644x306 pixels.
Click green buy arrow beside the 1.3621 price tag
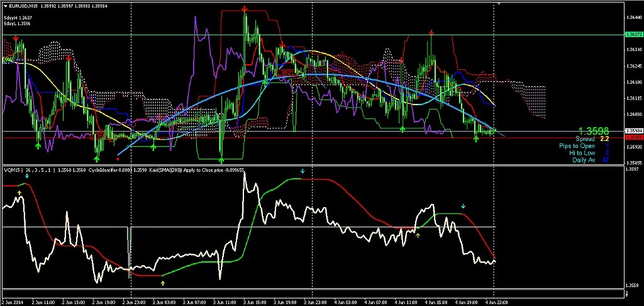(x=265, y=82)
